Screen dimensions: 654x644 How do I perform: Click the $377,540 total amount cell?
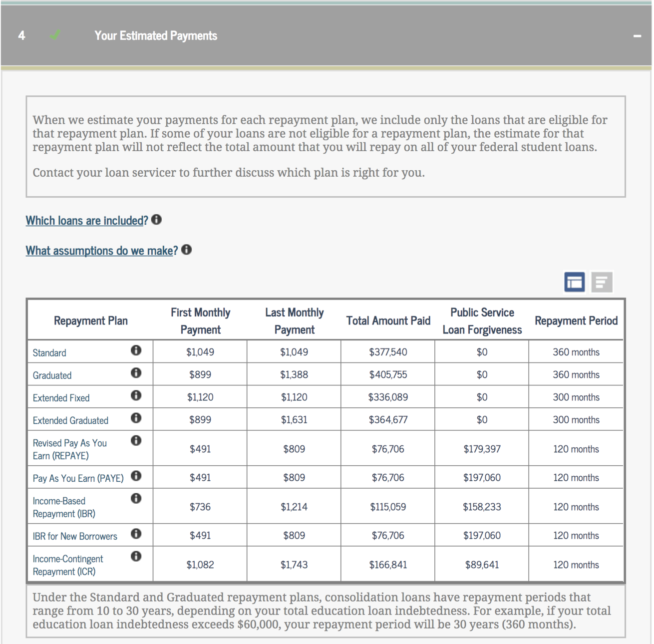coord(388,352)
